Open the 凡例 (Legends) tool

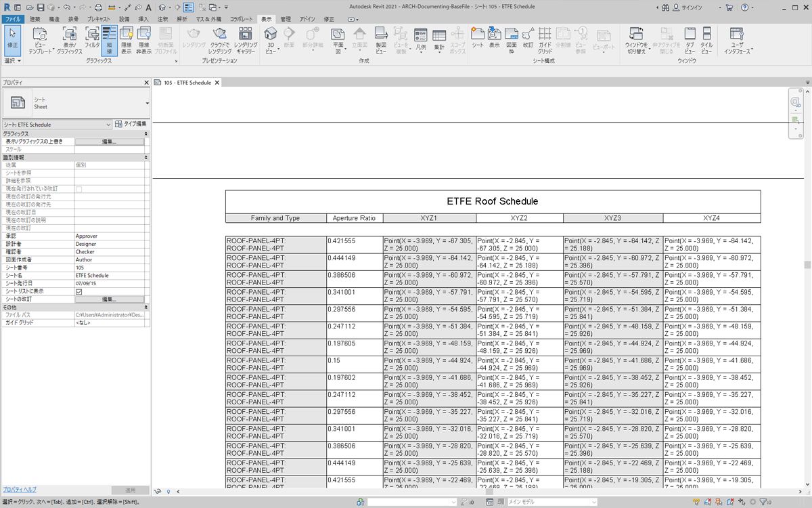[420, 41]
